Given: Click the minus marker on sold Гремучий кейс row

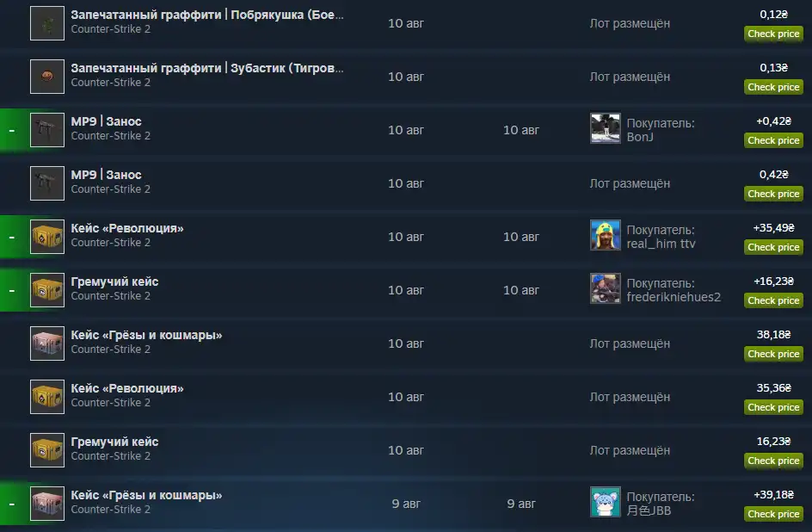Looking at the screenshot, I should click(x=11, y=291).
